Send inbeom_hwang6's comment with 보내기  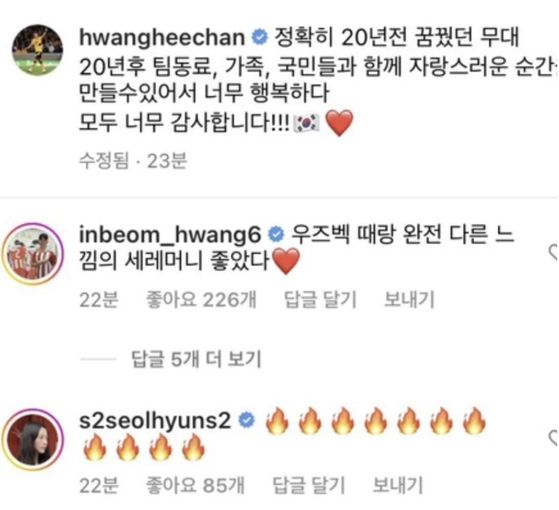click(x=409, y=300)
